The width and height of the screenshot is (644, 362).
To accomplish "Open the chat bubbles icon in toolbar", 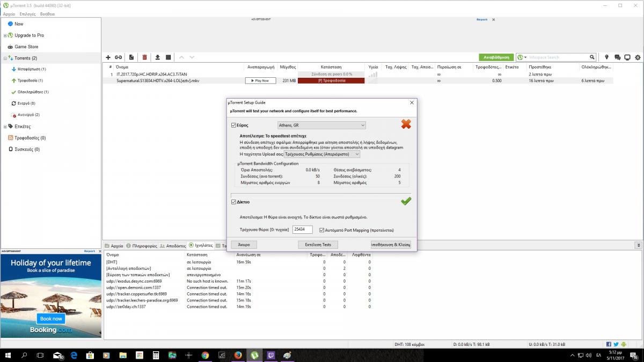I will click(x=617, y=57).
